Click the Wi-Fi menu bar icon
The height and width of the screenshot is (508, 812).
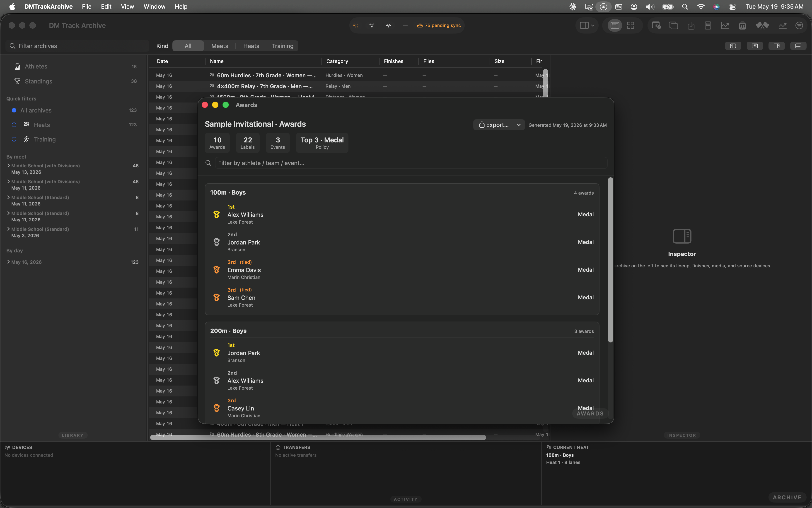[701, 6]
